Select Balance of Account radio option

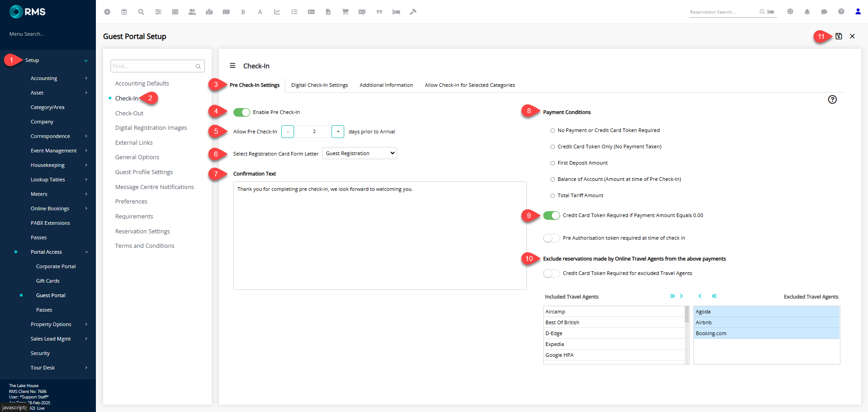552,180
